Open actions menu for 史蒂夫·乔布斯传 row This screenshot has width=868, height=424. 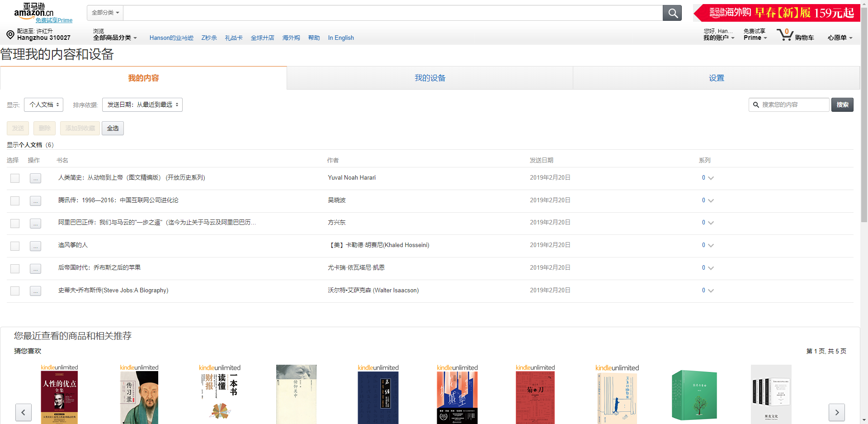[35, 291]
